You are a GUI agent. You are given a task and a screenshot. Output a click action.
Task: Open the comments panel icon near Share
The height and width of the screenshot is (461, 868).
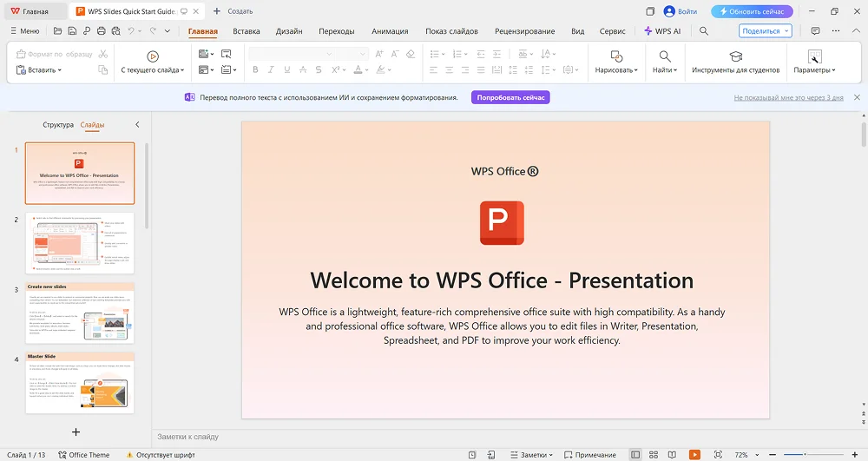pos(815,31)
